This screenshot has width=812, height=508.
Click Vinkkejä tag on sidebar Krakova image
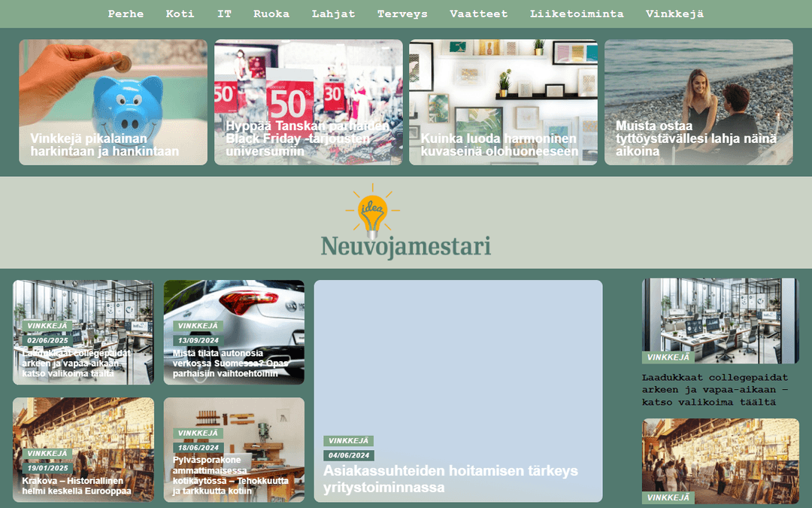668,497
